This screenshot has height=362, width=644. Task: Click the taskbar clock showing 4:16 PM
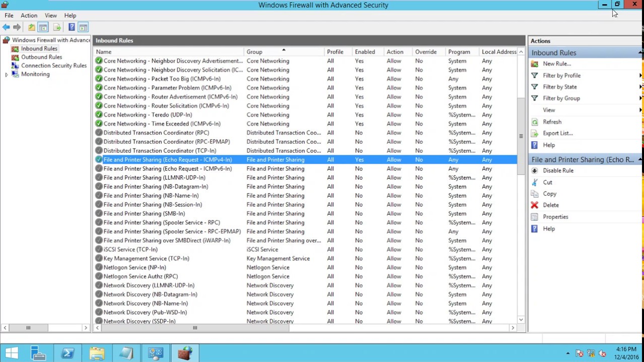tap(625, 353)
